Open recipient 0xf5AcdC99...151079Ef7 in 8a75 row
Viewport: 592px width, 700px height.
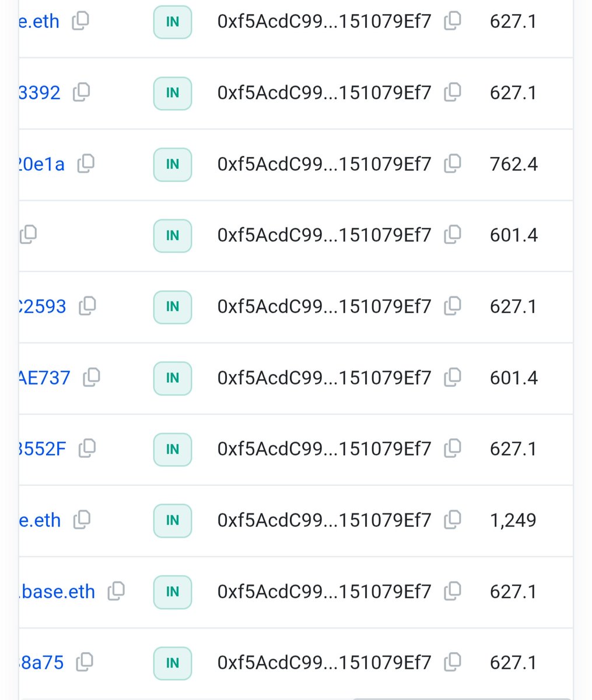[x=324, y=663]
